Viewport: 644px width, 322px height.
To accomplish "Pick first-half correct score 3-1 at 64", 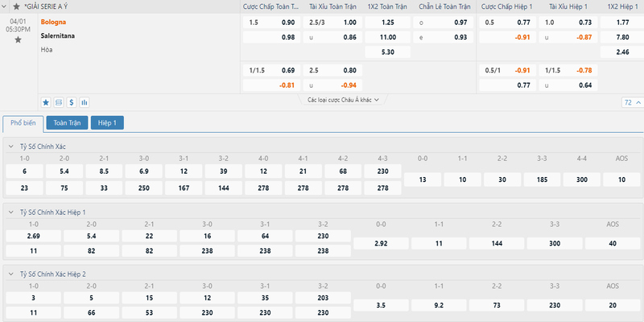I will 265,236.
